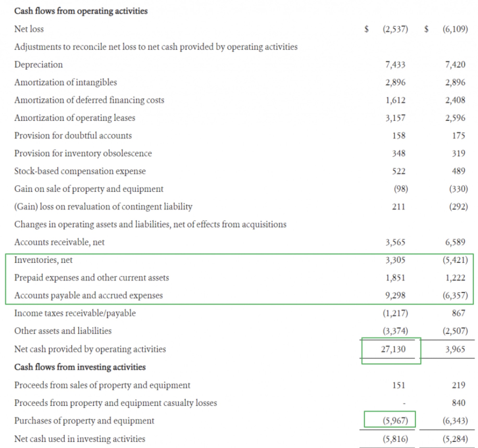Click the 3,305 inventories value
478x448 pixels.
395,260
